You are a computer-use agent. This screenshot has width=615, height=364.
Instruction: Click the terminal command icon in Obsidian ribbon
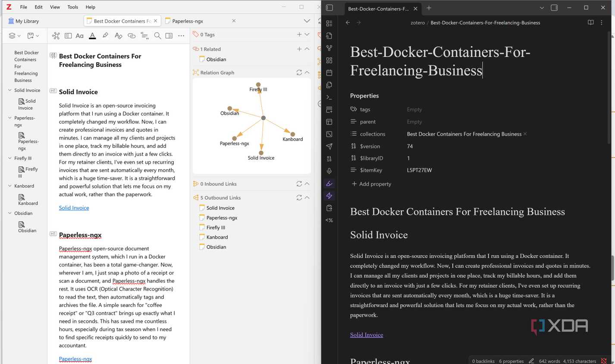point(329,97)
